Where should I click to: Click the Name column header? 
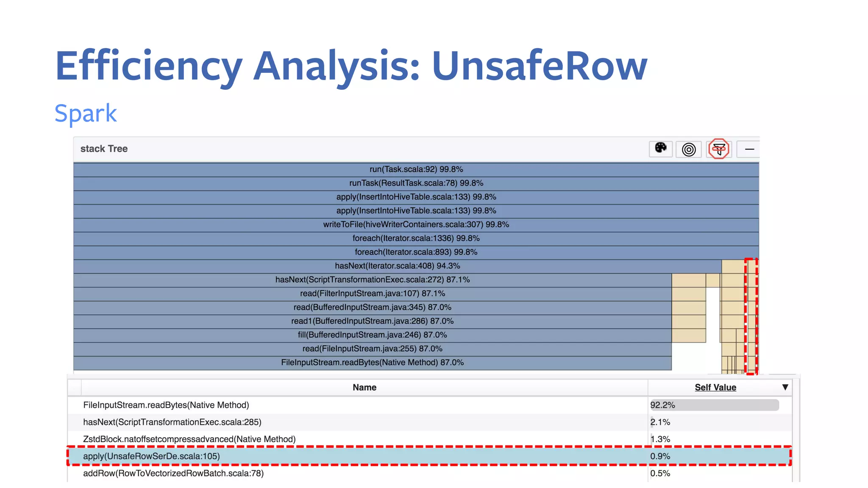click(364, 387)
